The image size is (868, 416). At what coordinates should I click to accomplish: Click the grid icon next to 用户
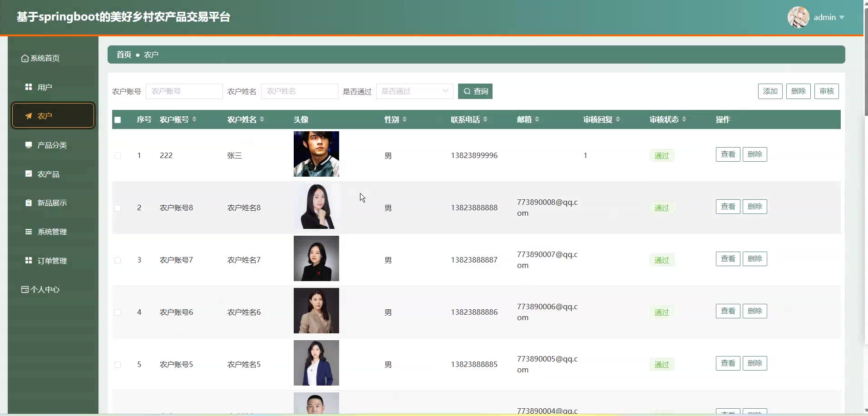point(29,87)
